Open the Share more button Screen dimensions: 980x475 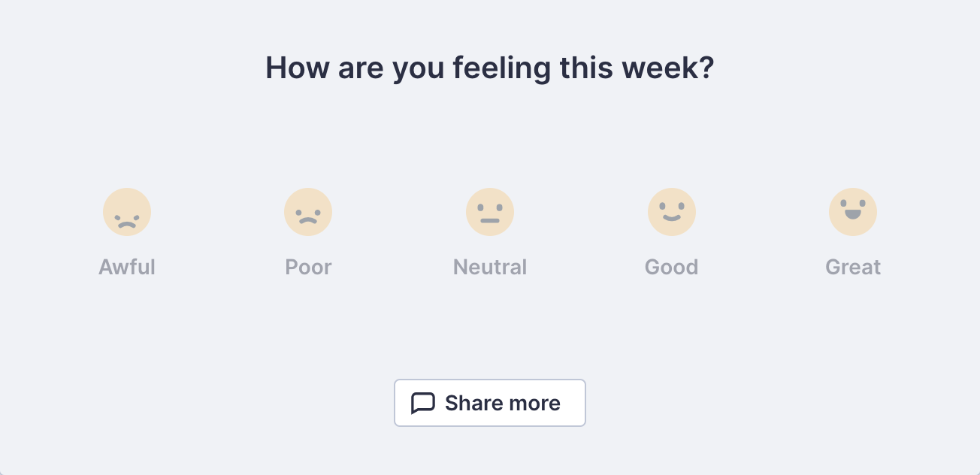pyautogui.click(x=490, y=403)
